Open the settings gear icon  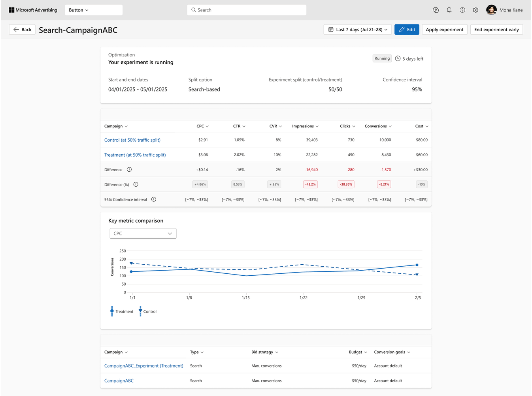(x=475, y=10)
